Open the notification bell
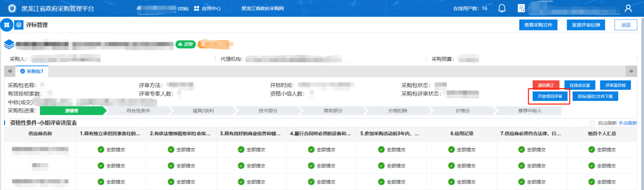The height and width of the screenshot is (190, 644). [502, 9]
